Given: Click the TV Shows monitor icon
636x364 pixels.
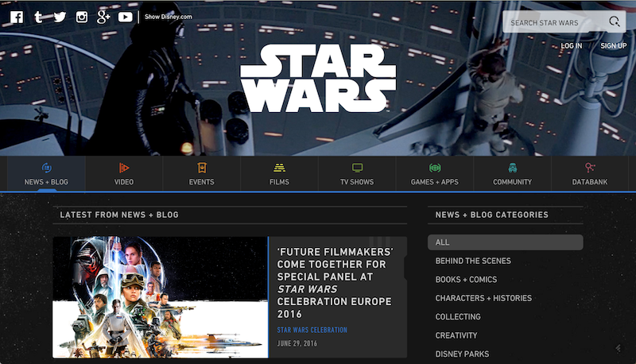Looking at the screenshot, I should (357, 168).
